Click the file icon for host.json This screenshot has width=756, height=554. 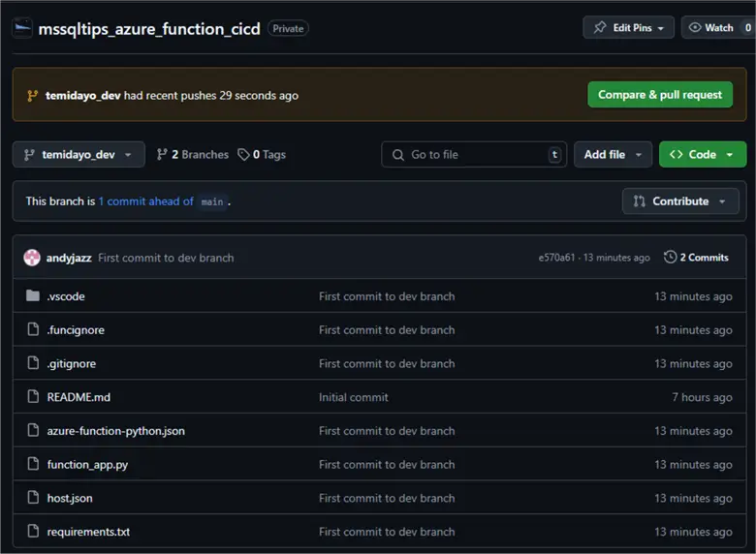[33, 497]
